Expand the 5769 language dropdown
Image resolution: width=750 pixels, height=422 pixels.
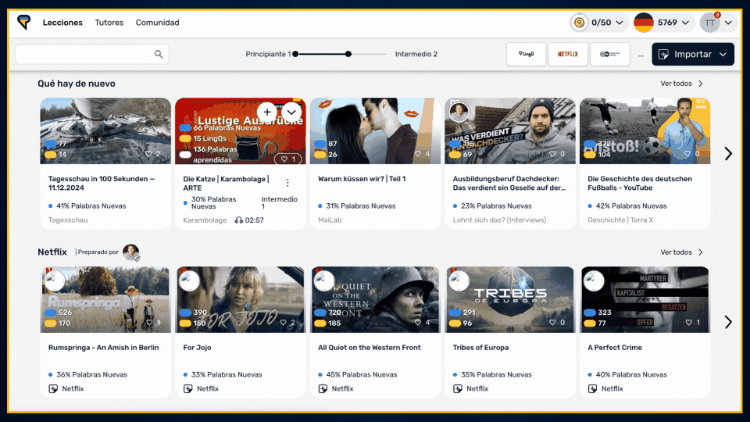pyautogui.click(x=685, y=22)
